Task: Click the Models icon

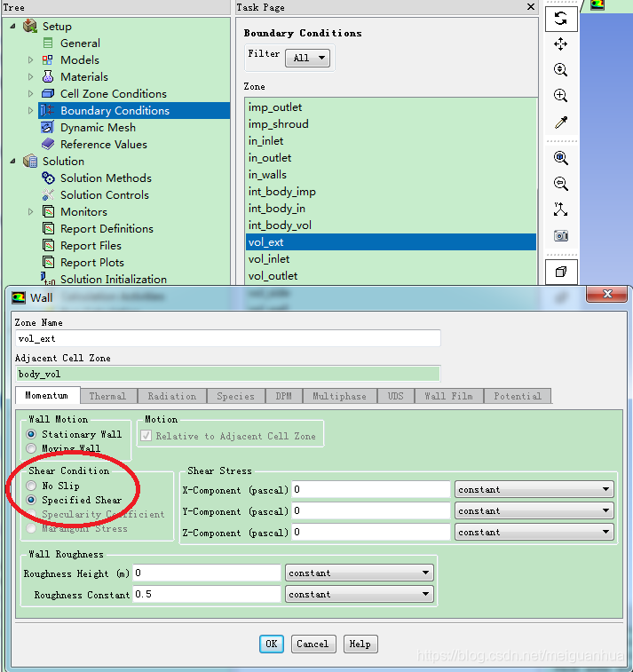Action: [x=48, y=60]
